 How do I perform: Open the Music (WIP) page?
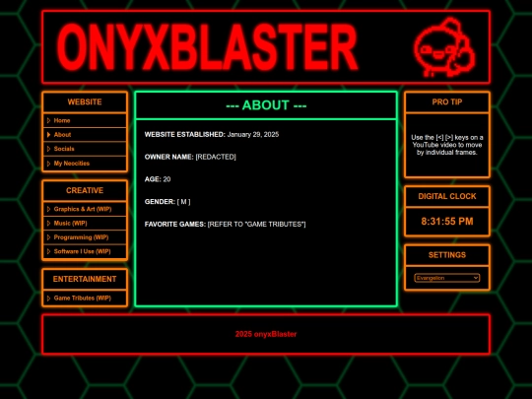coord(70,224)
